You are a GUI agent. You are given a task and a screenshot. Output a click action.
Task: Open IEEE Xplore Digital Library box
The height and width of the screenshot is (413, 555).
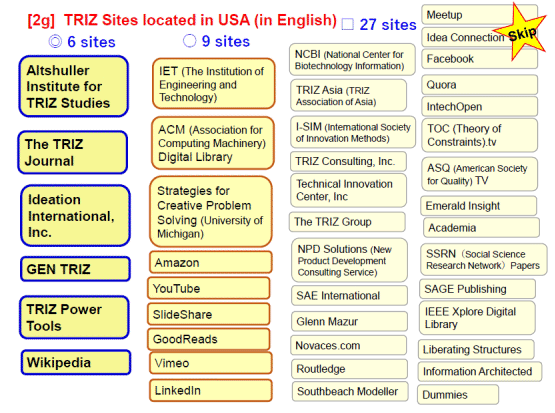[x=477, y=318]
